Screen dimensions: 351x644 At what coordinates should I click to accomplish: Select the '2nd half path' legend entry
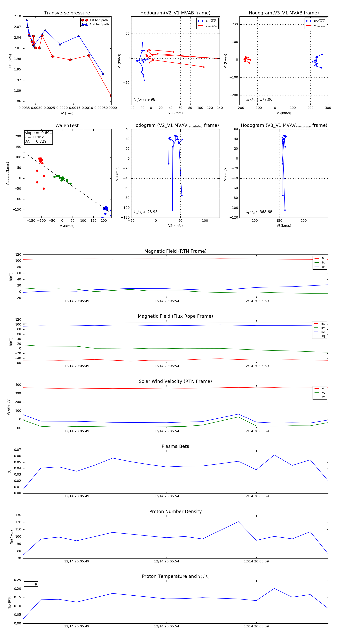click(95, 25)
